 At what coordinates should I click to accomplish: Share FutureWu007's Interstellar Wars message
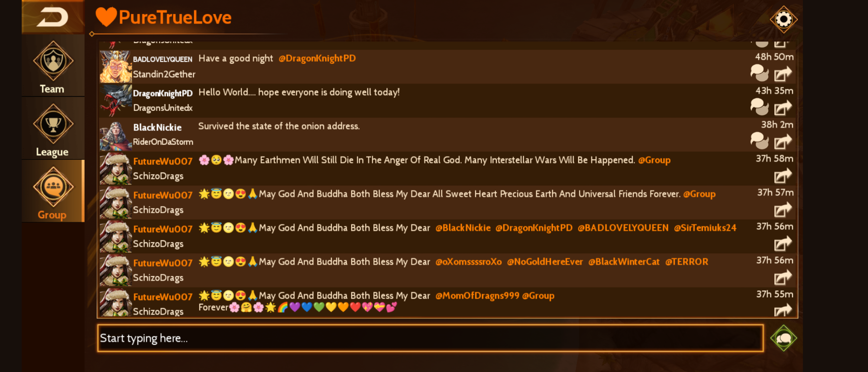[783, 176]
